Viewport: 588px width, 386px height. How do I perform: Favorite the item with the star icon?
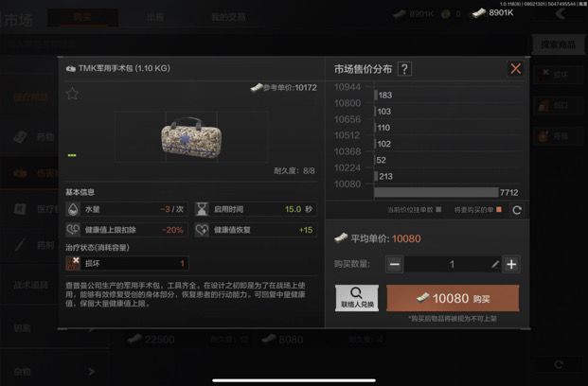pyautogui.click(x=72, y=94)
